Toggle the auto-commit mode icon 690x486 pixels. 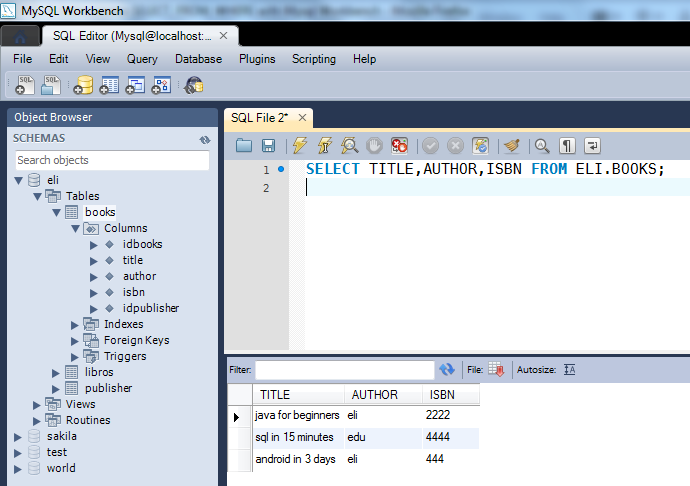click(x=481, y=145)
